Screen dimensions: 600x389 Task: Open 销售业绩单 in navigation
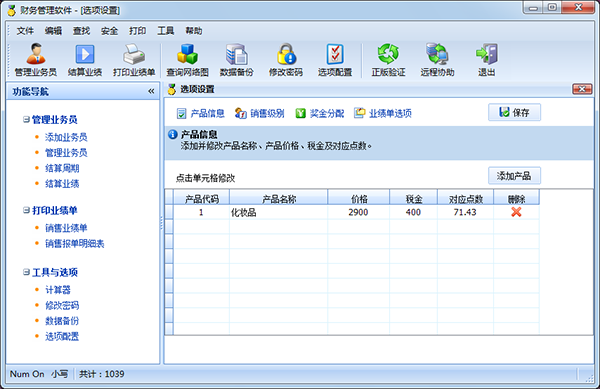(x=66, y=228)
